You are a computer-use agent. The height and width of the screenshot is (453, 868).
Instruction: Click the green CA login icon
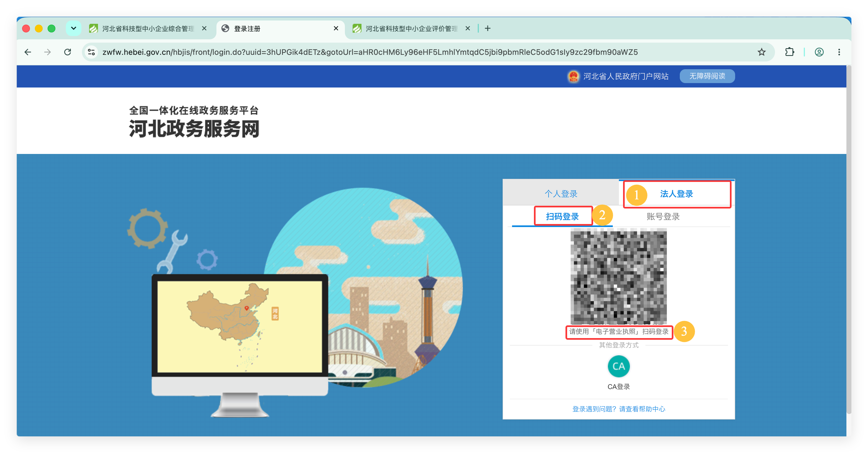click(618, 366)
